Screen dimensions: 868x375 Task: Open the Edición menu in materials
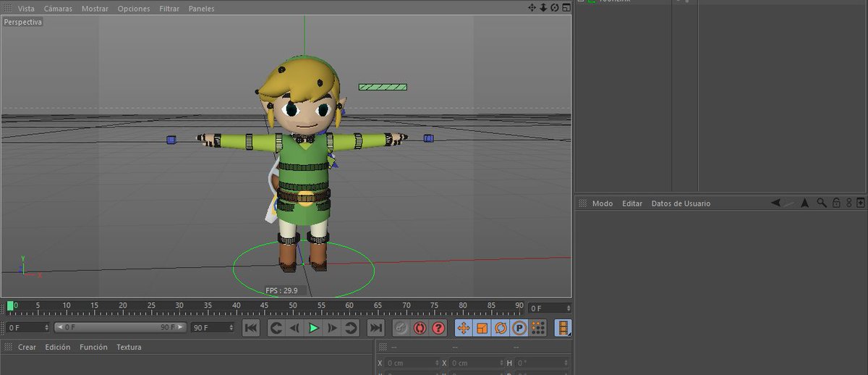[58, 347]
